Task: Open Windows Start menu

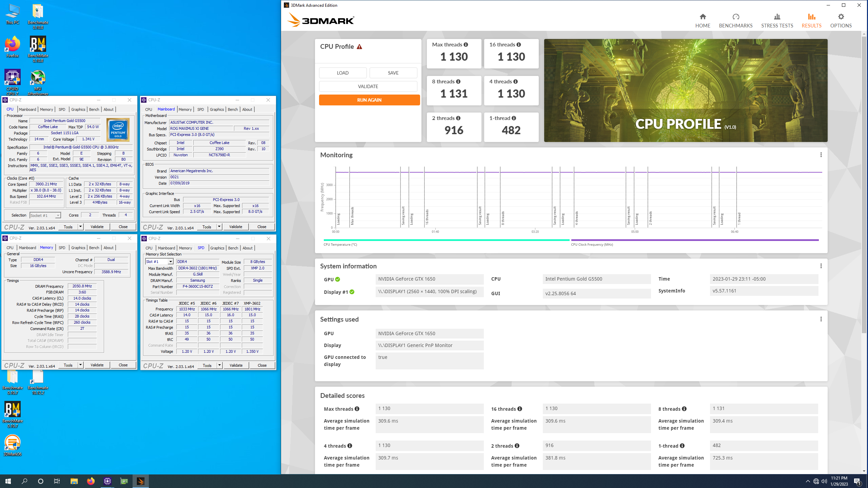Action: [8, 481]
